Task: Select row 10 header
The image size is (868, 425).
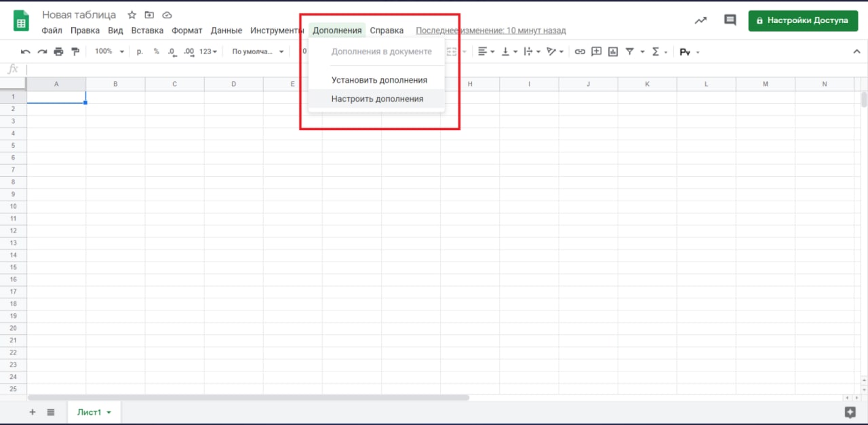Action: point(14,206)
